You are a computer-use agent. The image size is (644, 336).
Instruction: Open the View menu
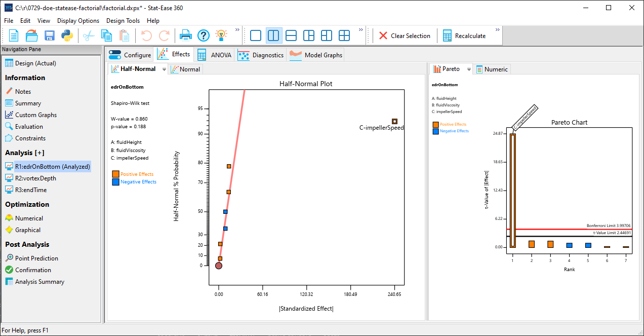44,21
